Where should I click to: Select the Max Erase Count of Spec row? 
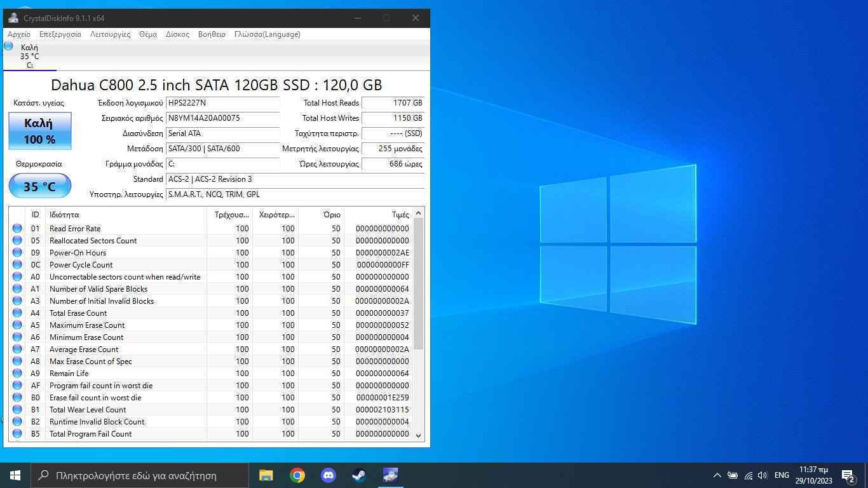click(211, 361)
